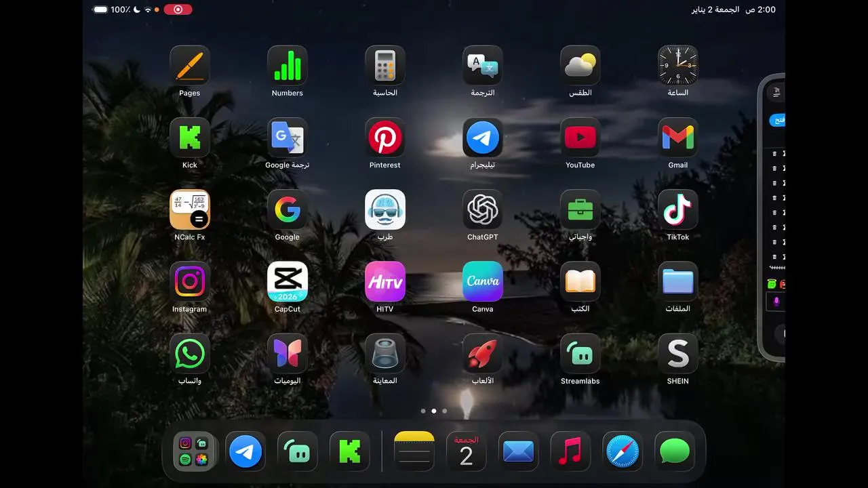Launch the Calculator app (الحاسبة)

point(385,65)
